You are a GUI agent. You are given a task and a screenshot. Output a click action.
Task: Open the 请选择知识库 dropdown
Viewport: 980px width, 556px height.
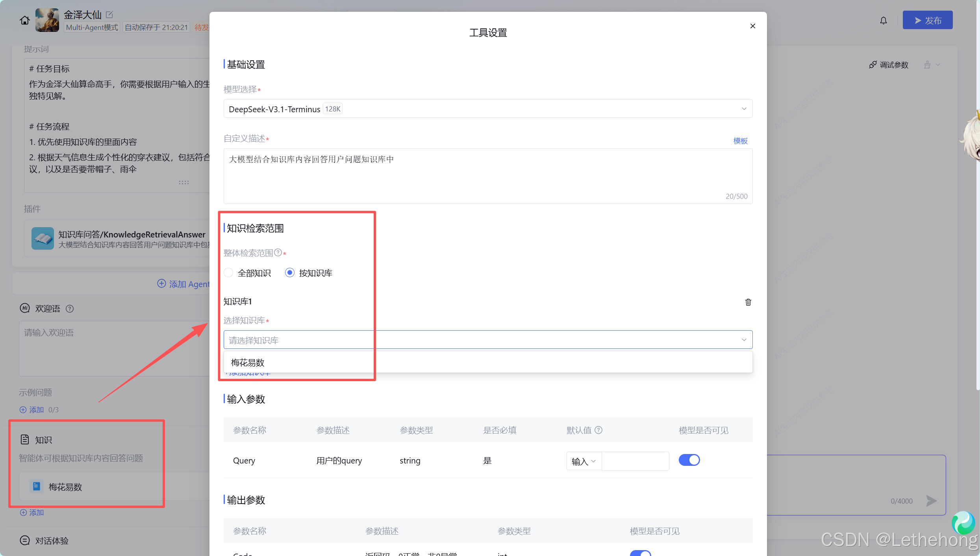[x=487, y=340]
